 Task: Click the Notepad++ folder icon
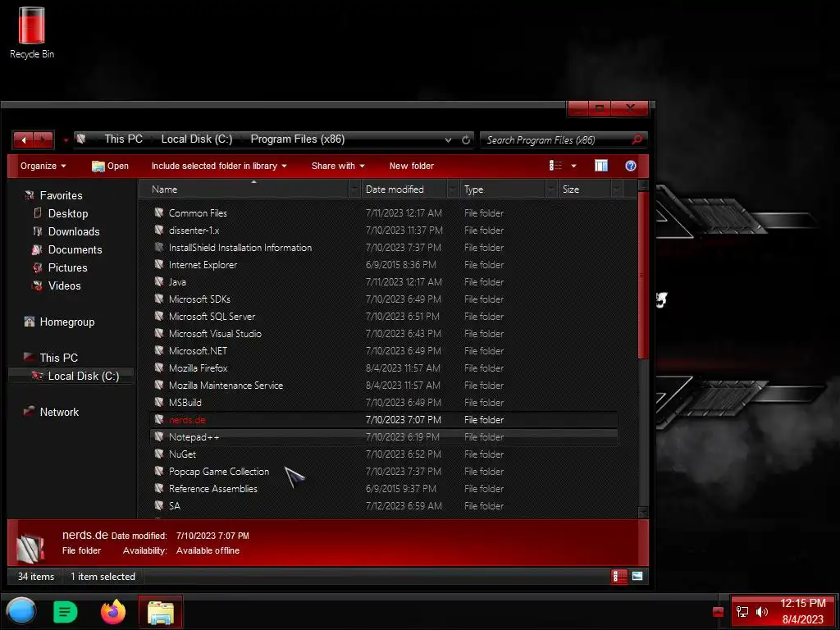(159, 436)
